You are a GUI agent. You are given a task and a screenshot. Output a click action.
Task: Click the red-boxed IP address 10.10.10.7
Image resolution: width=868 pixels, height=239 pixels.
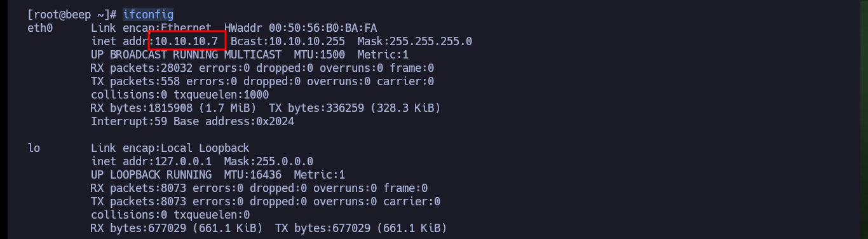[187, 41]
